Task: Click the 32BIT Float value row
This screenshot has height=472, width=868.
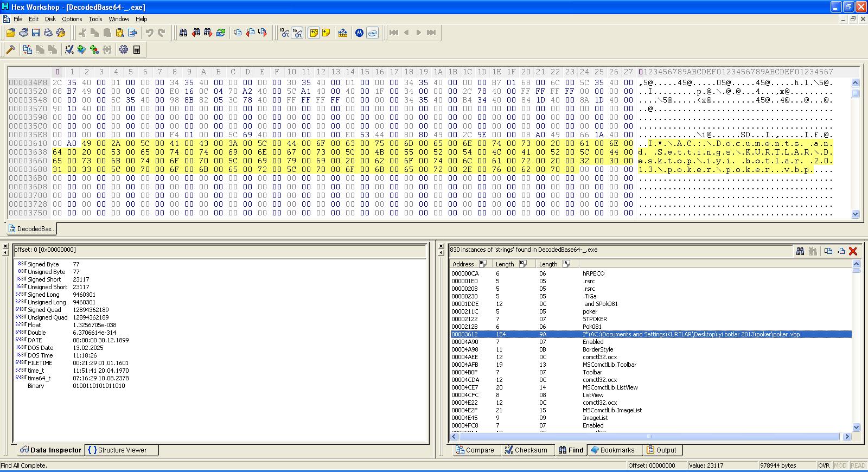Action: [221, 325]
